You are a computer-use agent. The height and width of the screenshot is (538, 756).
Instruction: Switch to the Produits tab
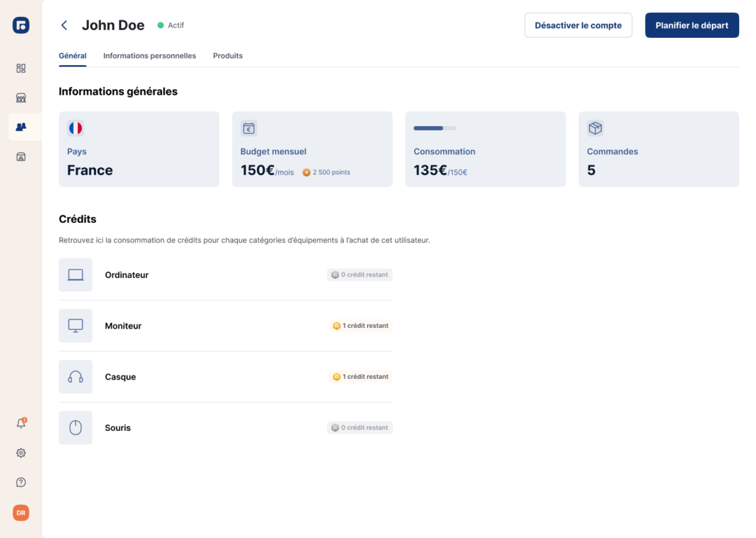[x=228, y=56]
